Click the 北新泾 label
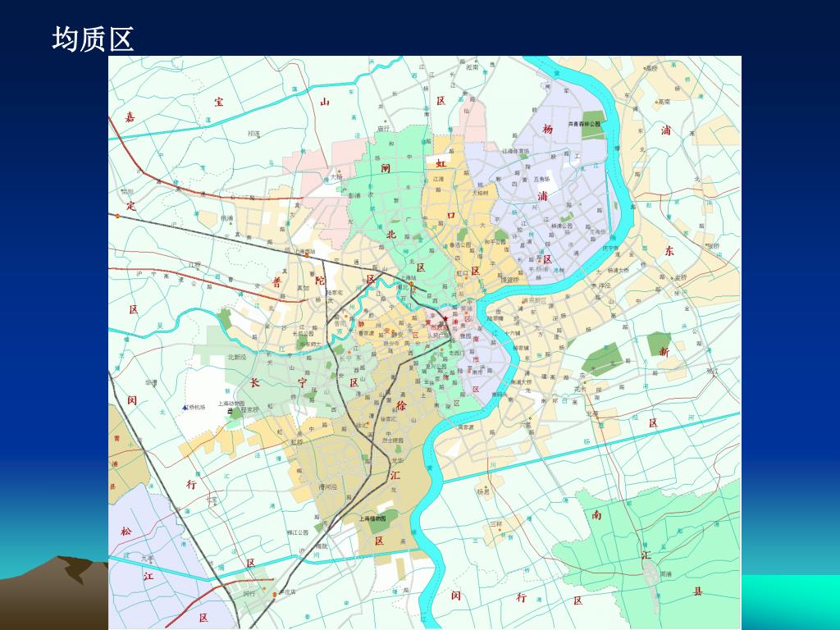The height and width of the screenshot is (630, 840). [236, 358]
